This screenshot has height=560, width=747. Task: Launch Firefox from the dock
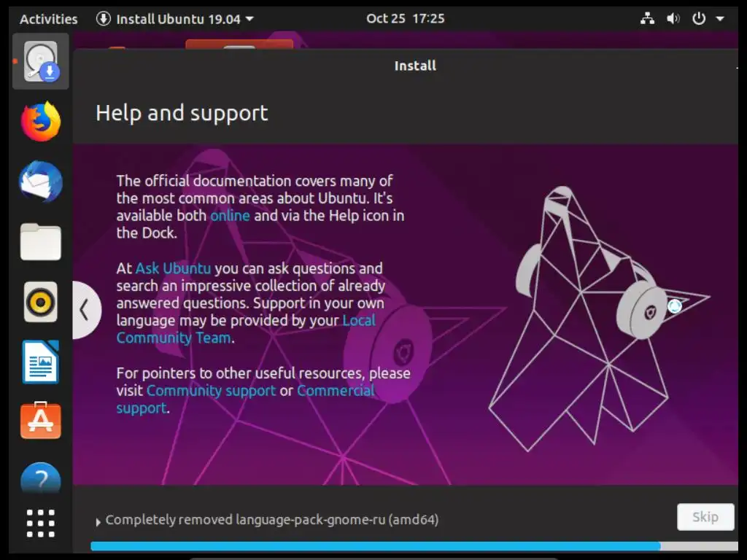[x=41, y=122]
